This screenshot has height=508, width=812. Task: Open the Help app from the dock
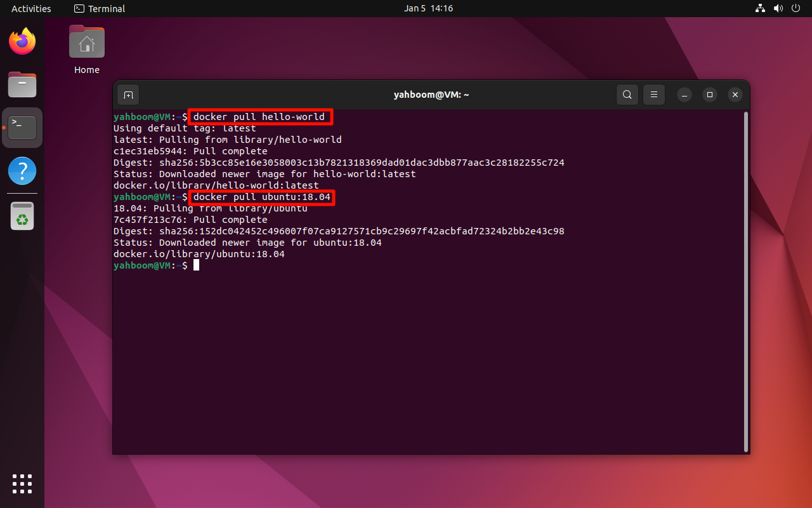pyautogui.click(x=22, y=171)
